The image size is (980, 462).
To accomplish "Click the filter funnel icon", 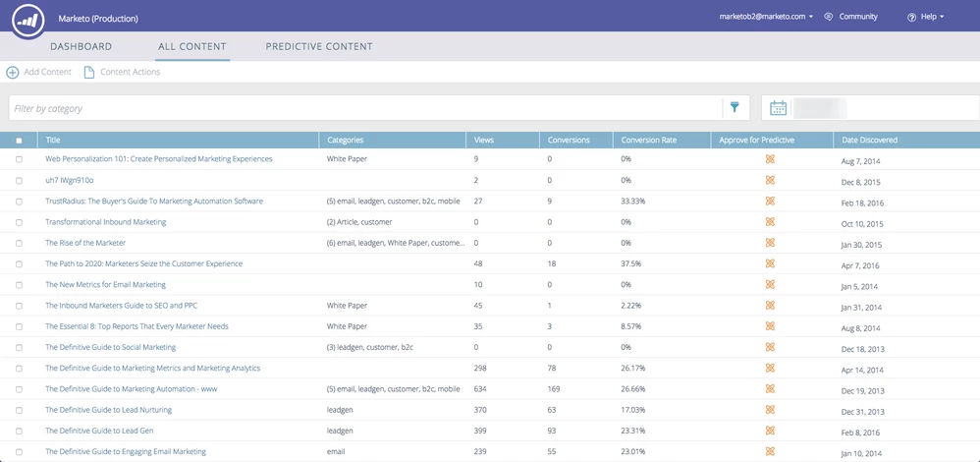I will tap(735, 108).
